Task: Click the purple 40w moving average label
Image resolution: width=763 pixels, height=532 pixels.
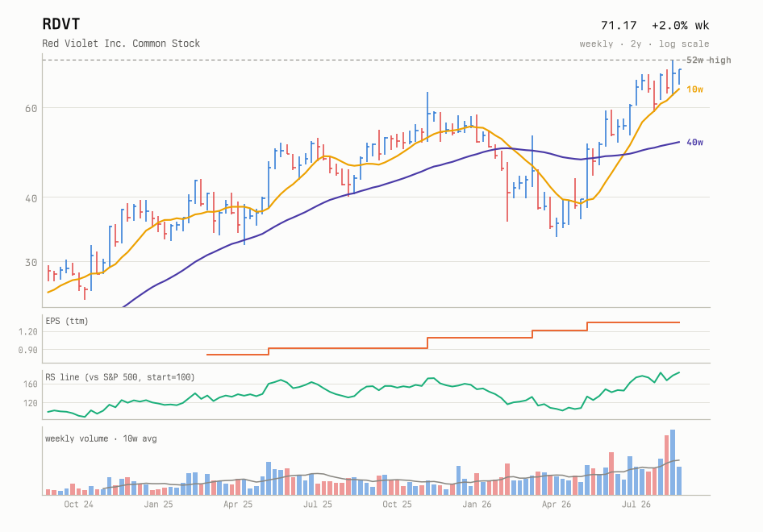Action: (x=694, y=142)
